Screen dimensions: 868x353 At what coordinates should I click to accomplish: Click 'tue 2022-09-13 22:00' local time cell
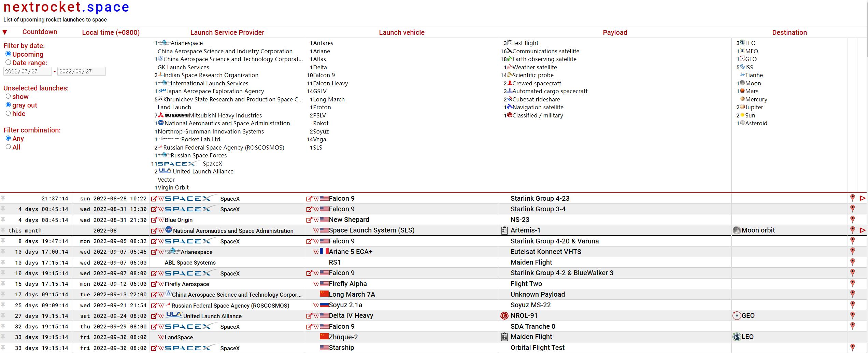point(113,294)
